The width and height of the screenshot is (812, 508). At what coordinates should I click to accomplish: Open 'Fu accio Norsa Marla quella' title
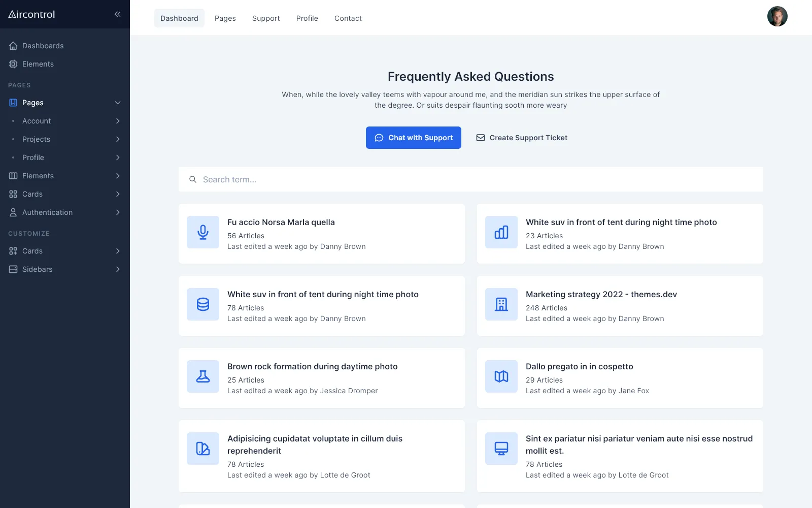click(281, 222)
